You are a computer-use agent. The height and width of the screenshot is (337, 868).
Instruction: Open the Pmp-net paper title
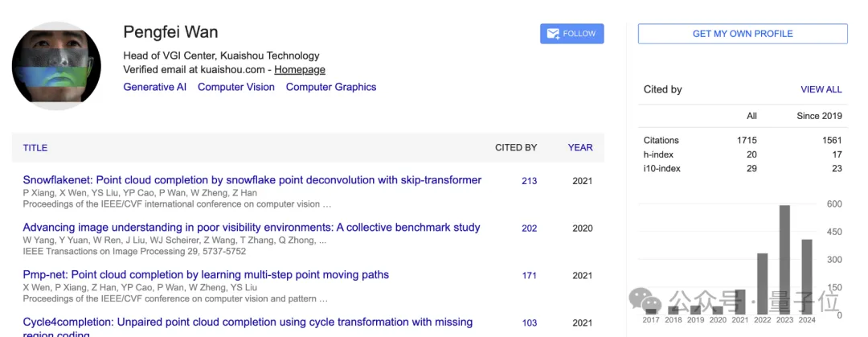tap(206, 275)
